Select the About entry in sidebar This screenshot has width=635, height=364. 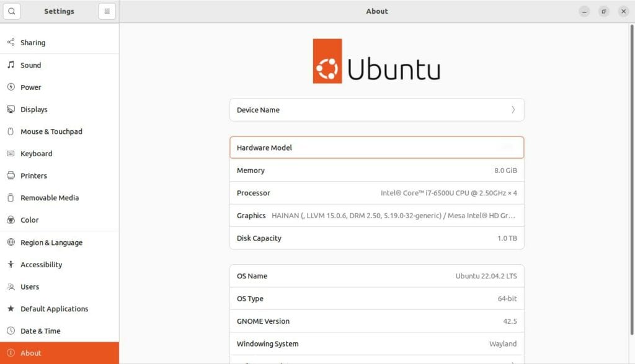coord(31,352)
